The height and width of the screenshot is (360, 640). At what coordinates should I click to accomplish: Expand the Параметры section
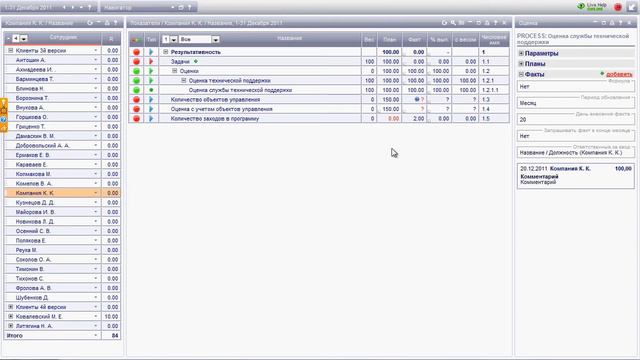521,53
